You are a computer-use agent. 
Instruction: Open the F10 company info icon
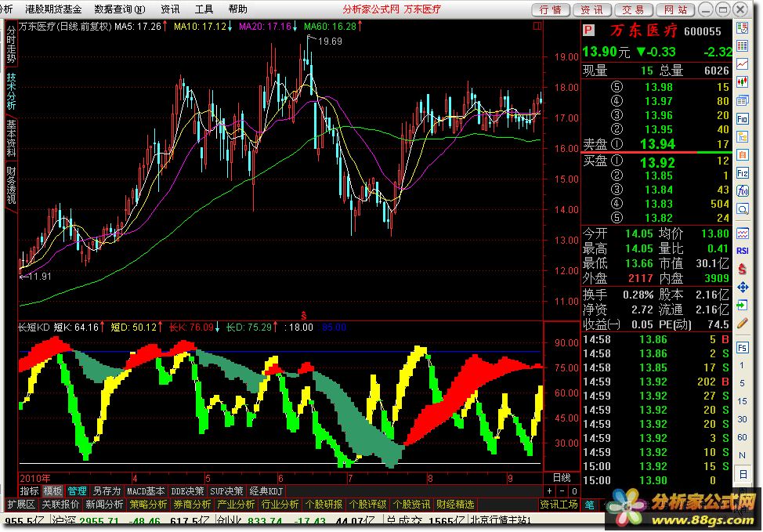tap(742, 119)
